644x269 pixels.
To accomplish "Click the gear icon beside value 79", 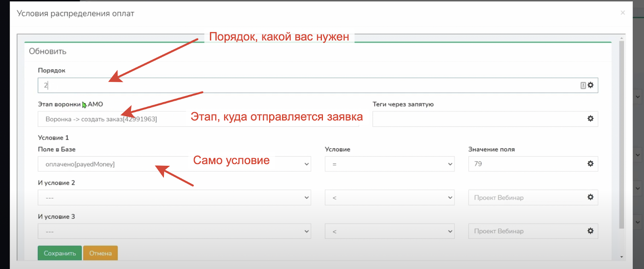I will [590, 163].
